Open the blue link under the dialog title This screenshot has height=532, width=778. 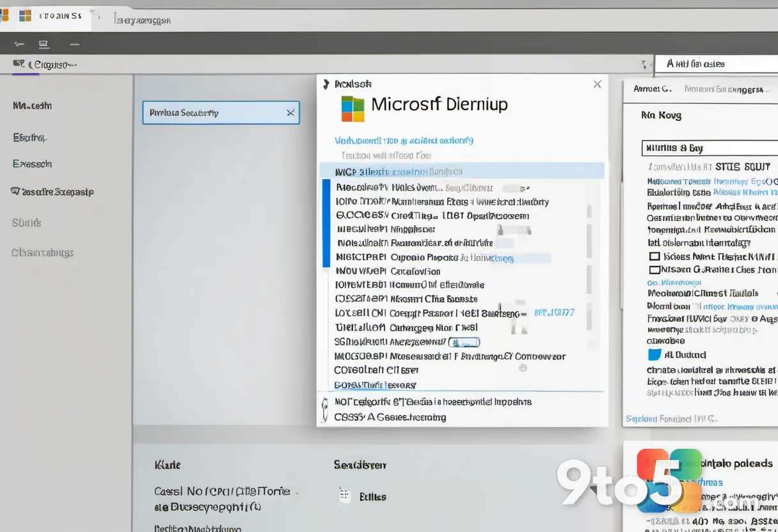pyautogui.click(x=404, y=140)
